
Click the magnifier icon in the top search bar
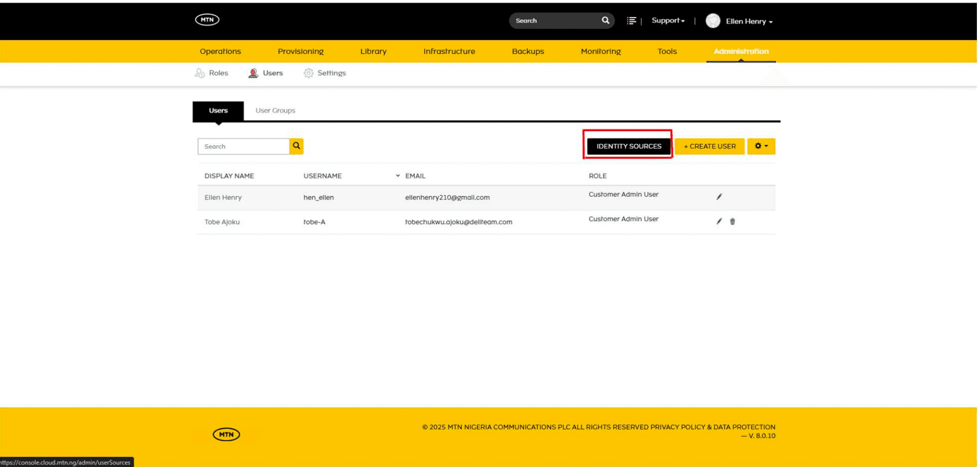(606, 20)
